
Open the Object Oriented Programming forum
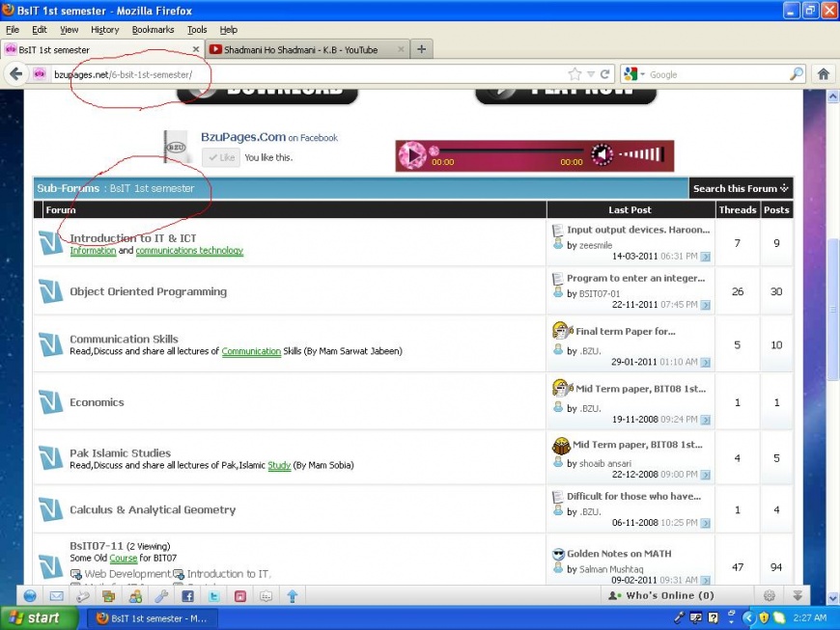[x=148, y=291]
